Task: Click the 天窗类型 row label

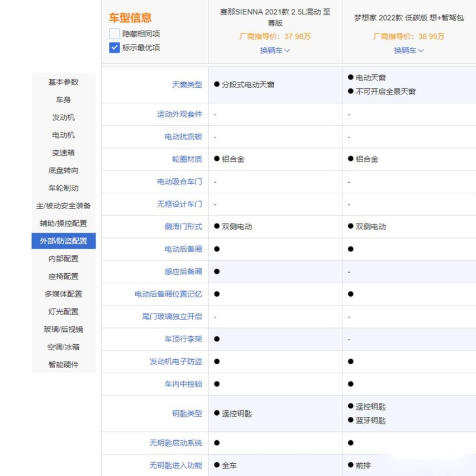Action: pyautogui.click(x=187, y=84)
